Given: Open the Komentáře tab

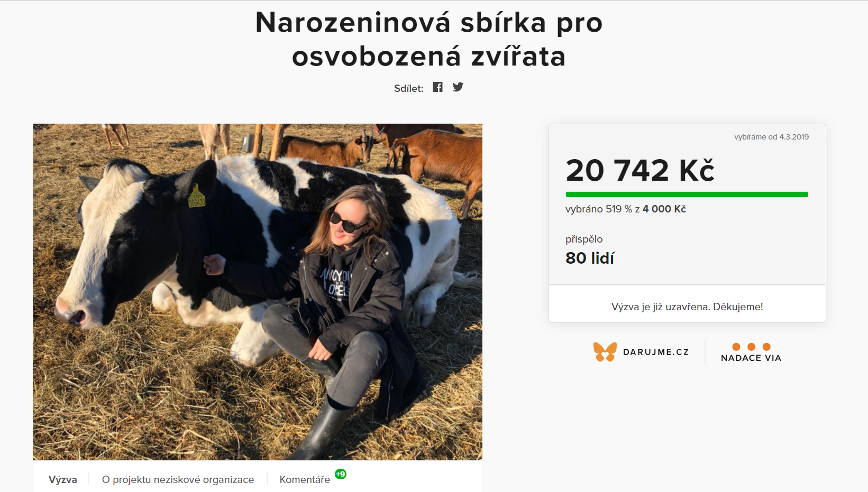Looking at the screenshot, I should 305,479.
